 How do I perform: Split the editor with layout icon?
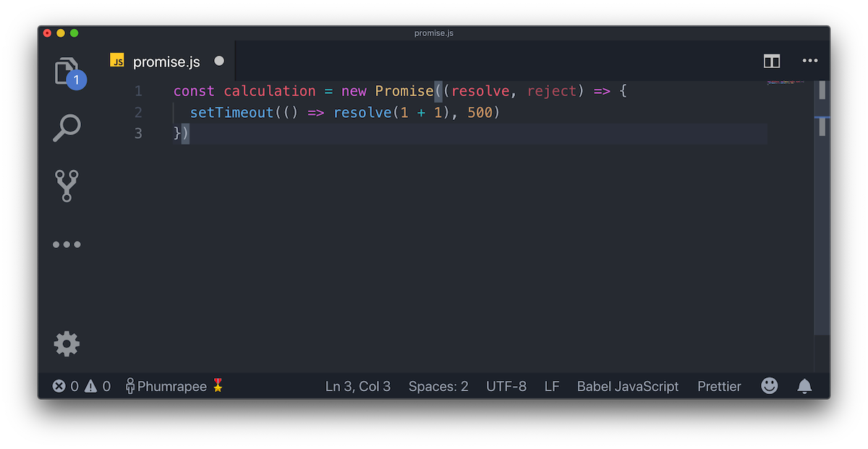(x=772, y=61)
